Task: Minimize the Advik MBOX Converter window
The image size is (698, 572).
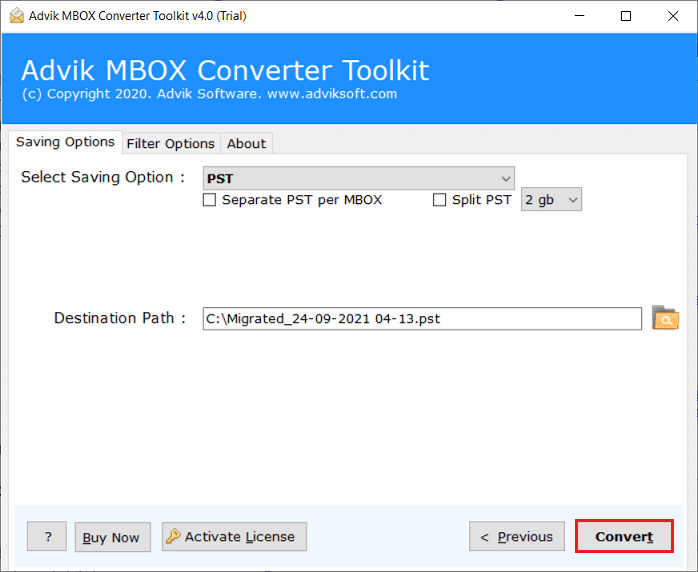Action: pos(580,16)
